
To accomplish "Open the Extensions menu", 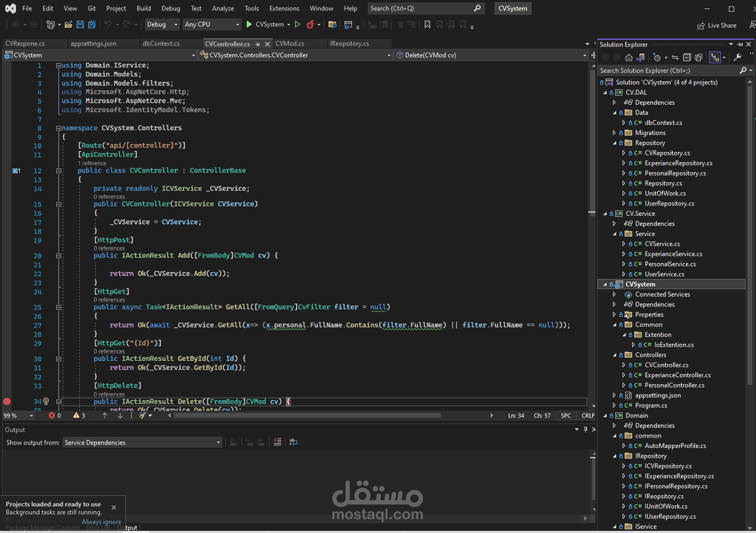I will click(x=284, y=9).
